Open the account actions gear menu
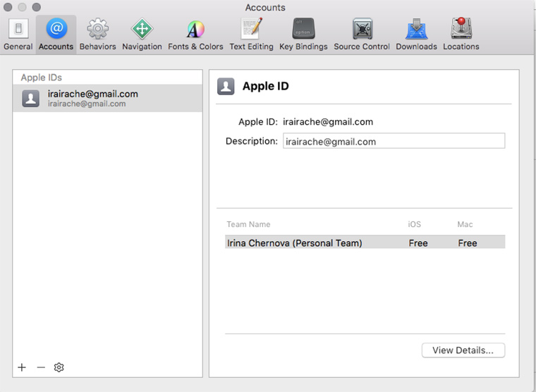The image size is (536, 392). click(59, 367)
